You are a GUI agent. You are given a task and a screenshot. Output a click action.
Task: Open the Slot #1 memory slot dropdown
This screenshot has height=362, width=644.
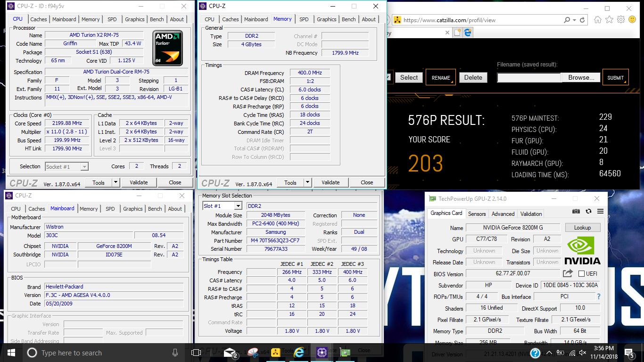[x=222, y=206]
